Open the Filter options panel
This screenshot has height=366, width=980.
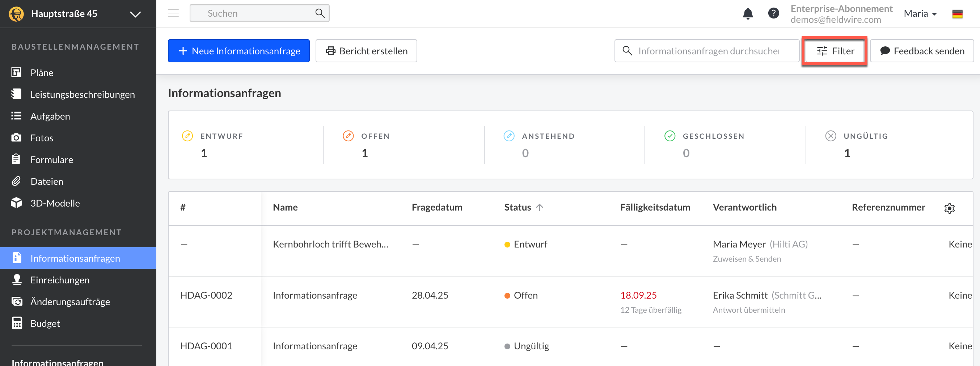(835, 51)
